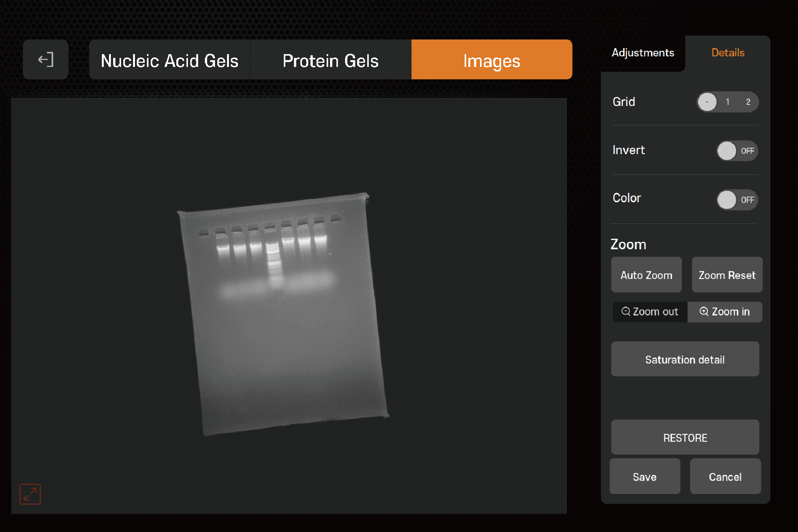Screen dimensions: 798x532
Task: Open the Nucleic Acid Gels tab
Action: tap(170, 60)
